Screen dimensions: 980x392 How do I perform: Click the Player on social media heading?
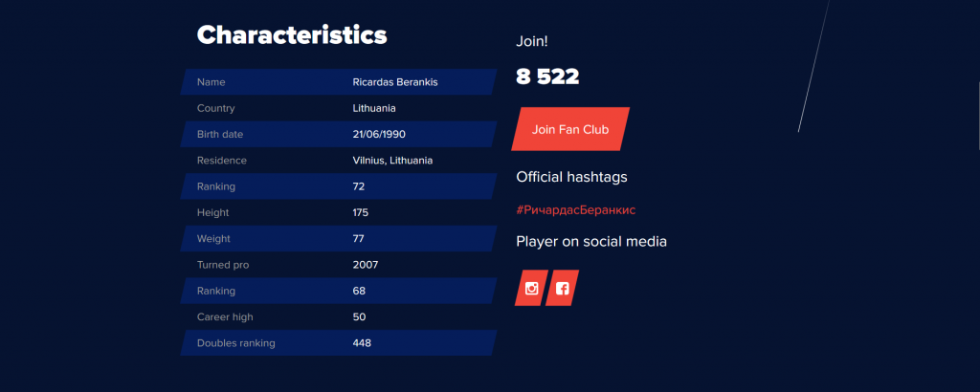tap(591, 242)
